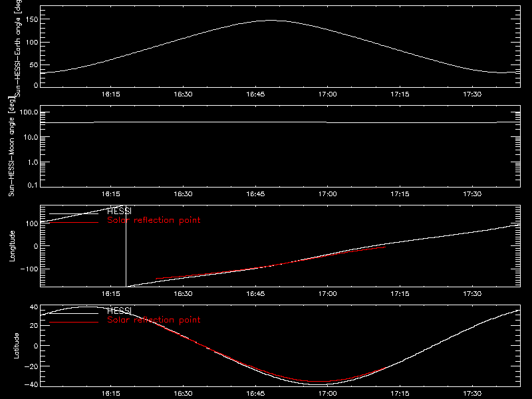532x399 pixels.
Task: Click the 0 tick label on Earth angle plot
Action: [36, 85]
